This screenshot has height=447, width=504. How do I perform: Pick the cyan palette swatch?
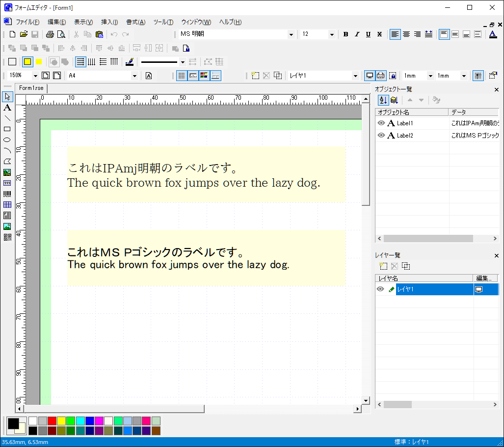click(80, 421)
